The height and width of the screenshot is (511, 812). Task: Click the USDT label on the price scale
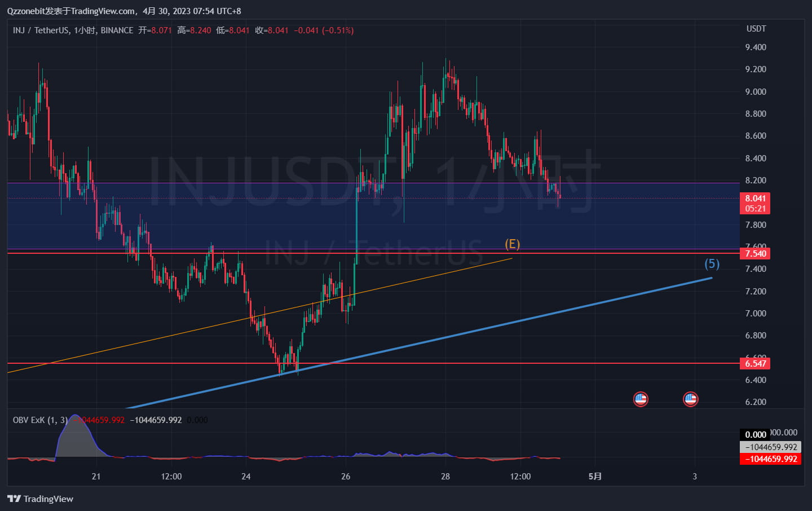(756, 29)
